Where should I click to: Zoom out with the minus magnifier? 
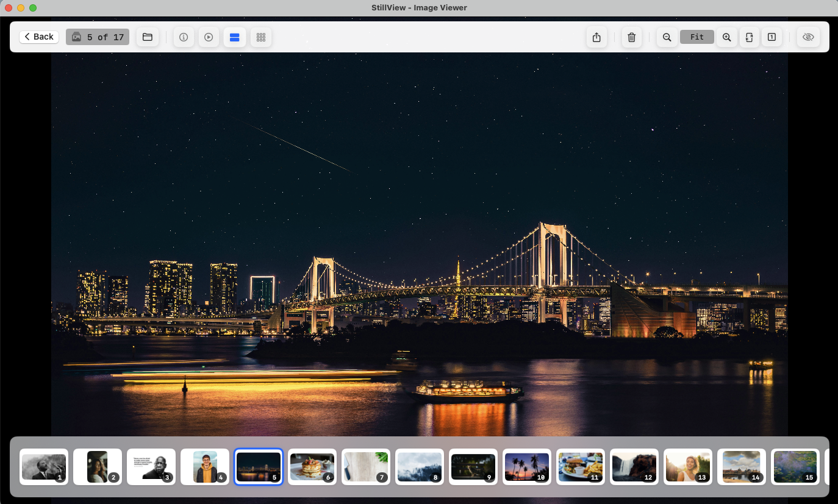(x=667, y=37)
